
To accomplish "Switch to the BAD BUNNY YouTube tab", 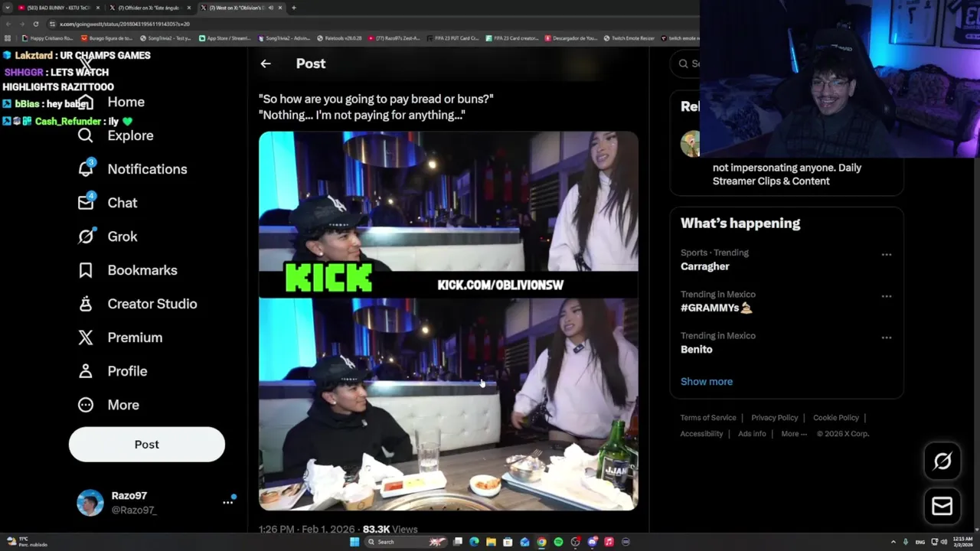I will 58,8.
